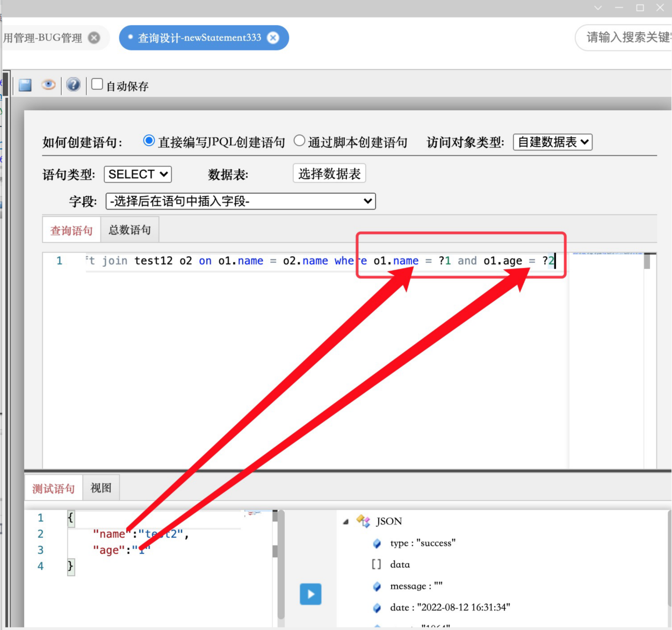The image size is (672, 630).
Task: Click the JSON root node icon
Action: pos(363,521)
